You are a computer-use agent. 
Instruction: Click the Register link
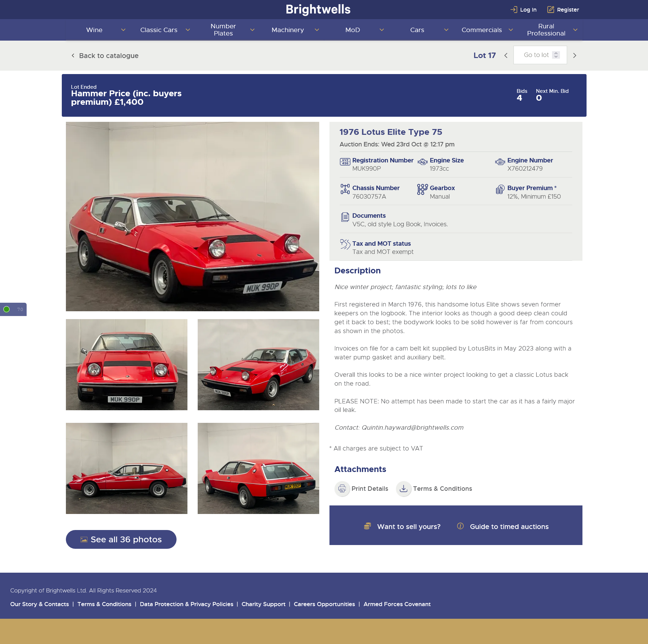[568, 10]
